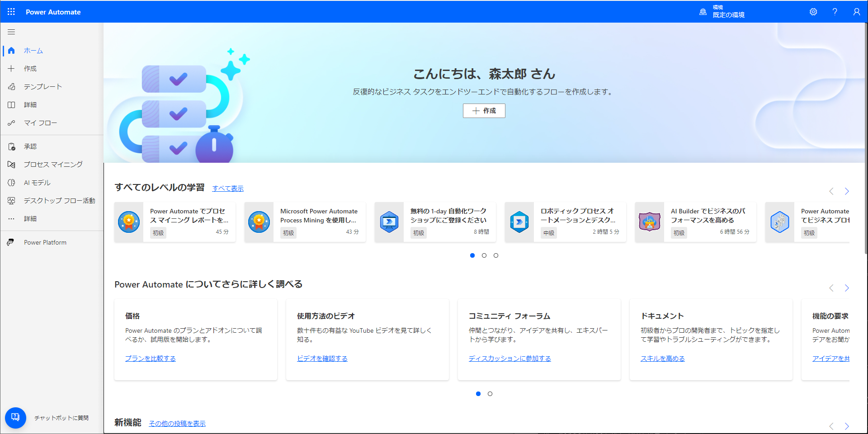Screen dimensions: 868x434
Task: Advance the learning carousel with the right chevron
Action: tap(847, 191)
